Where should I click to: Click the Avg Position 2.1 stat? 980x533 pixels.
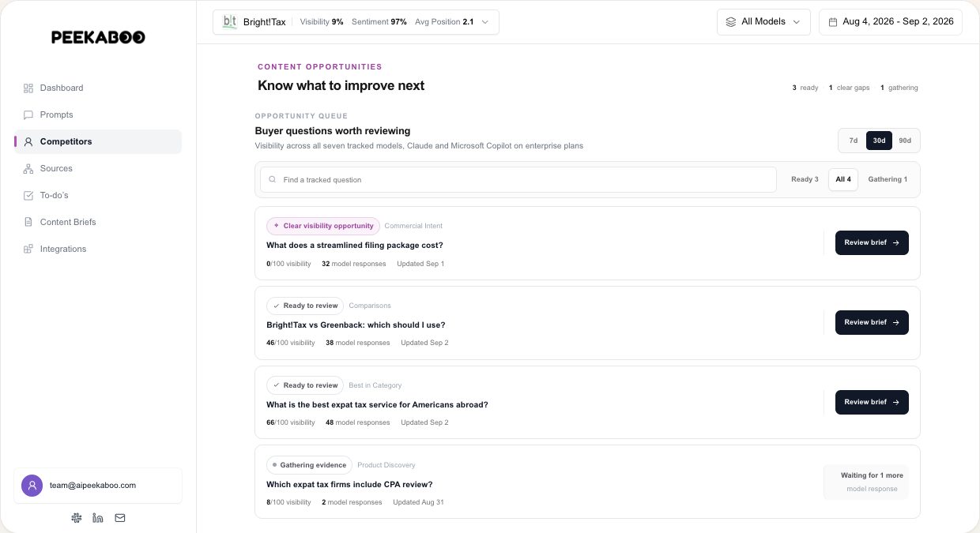tap(444, 22)
